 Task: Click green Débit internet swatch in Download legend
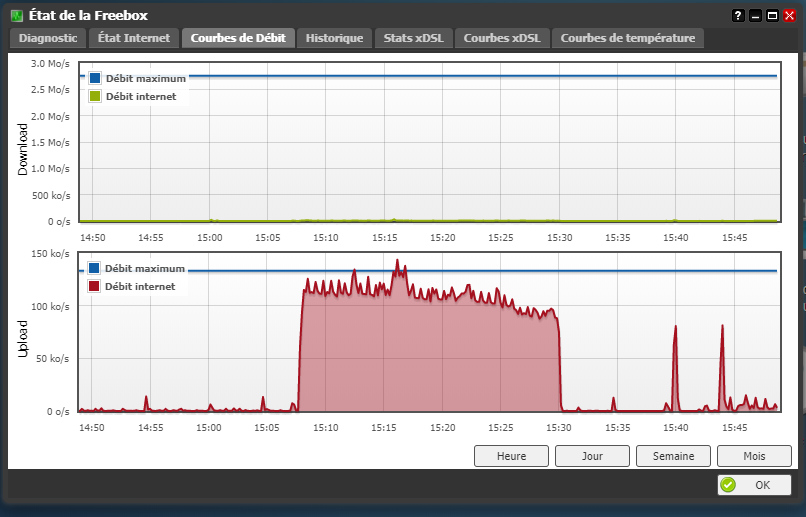tap(95, 96)
